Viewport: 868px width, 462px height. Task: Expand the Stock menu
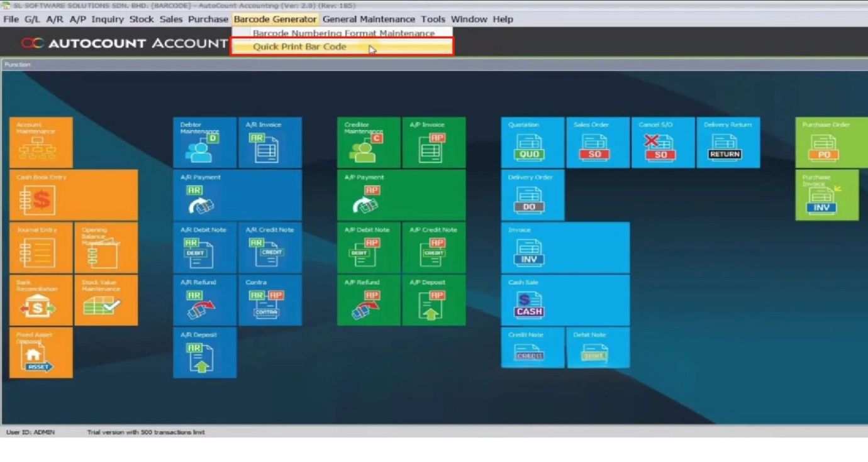coord(142,19)
